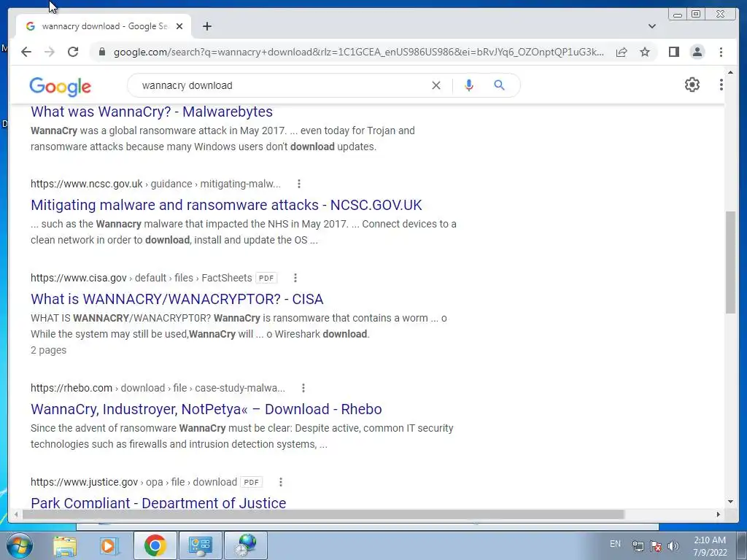Click ncsc.gov.uk result URL text
747x560 pixels.
pos(155,184)
